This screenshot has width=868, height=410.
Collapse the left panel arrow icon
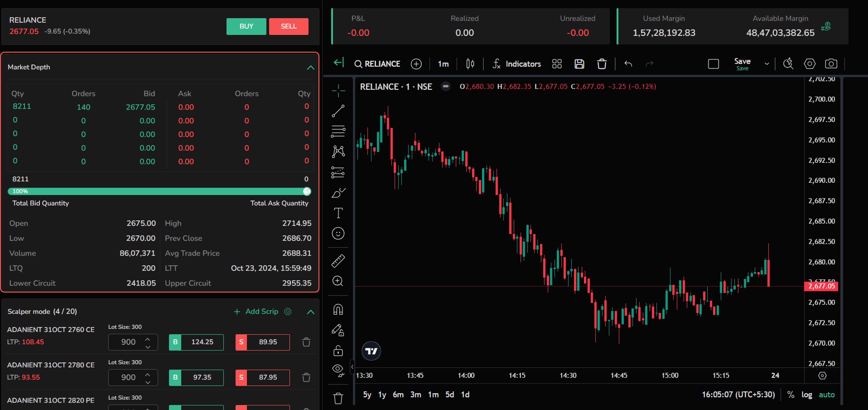click(338, 63)
